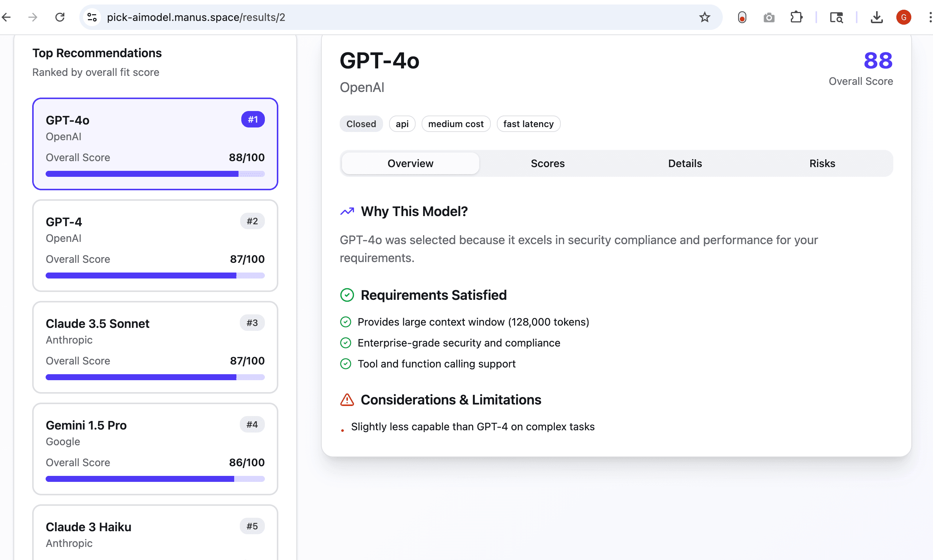
Task: Open the Details tab
Action: point(685,163)
